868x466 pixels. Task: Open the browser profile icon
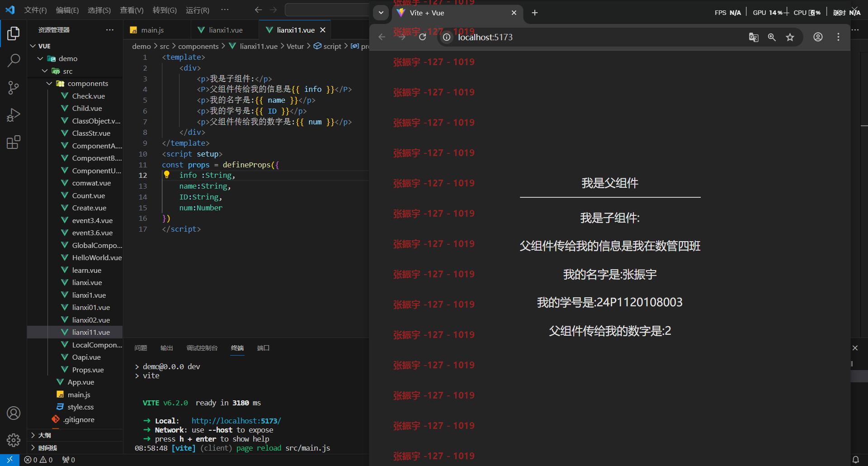click(818, 37)
